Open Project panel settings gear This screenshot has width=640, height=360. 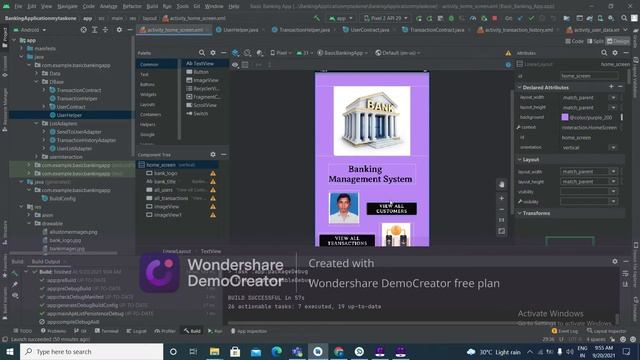coord(119,30)
